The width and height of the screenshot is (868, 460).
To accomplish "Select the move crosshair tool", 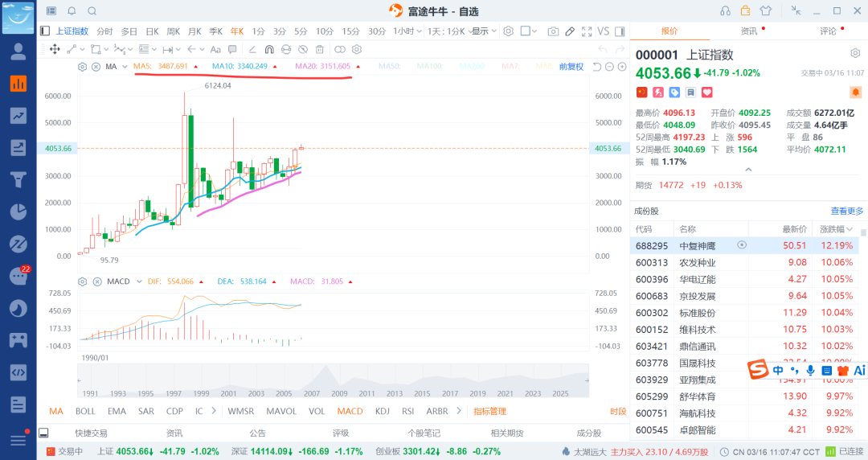I will tap(55, 49).
